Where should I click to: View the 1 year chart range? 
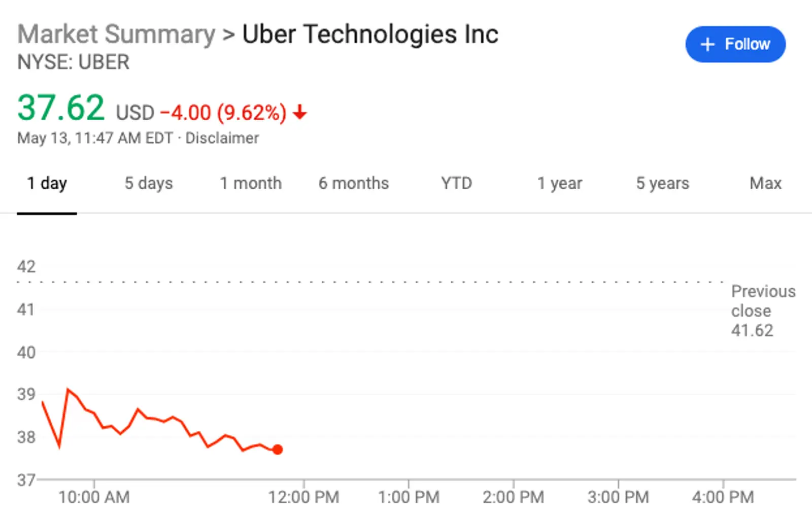[x=559, y=183]
